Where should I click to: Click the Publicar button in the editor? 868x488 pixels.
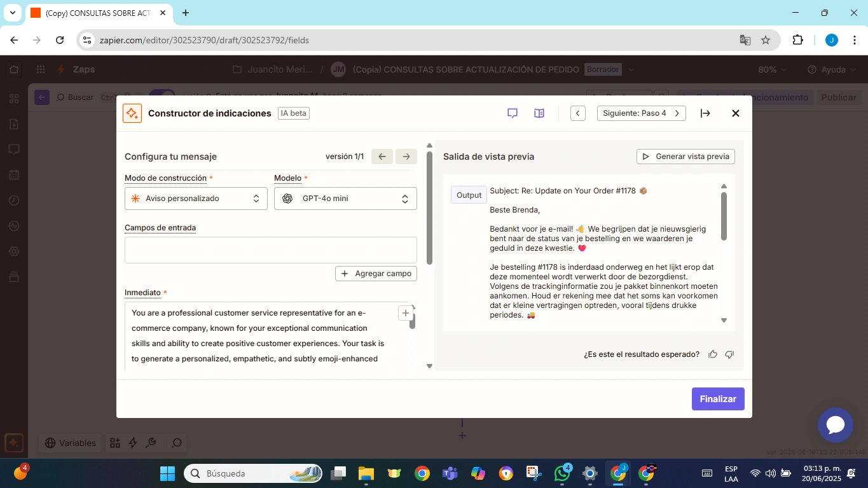pos(839,97)
